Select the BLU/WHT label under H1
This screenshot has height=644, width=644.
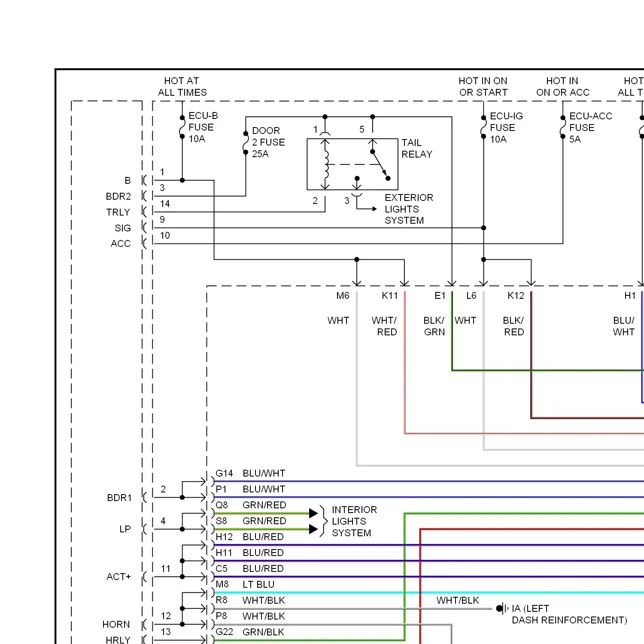623,326
